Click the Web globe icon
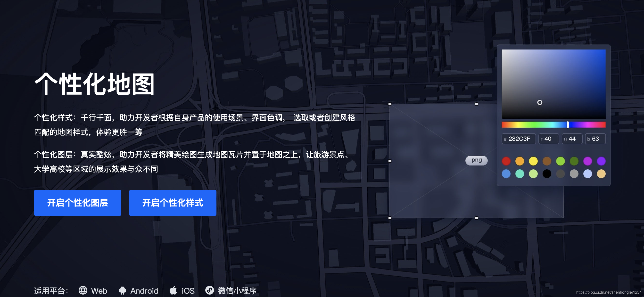644x297 pixels. (x=83, y=290)
